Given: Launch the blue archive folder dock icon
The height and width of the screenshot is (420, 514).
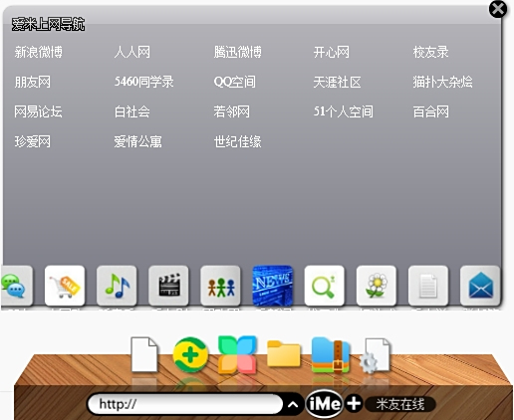Looking at the screenshot, I should click(331, 355).
